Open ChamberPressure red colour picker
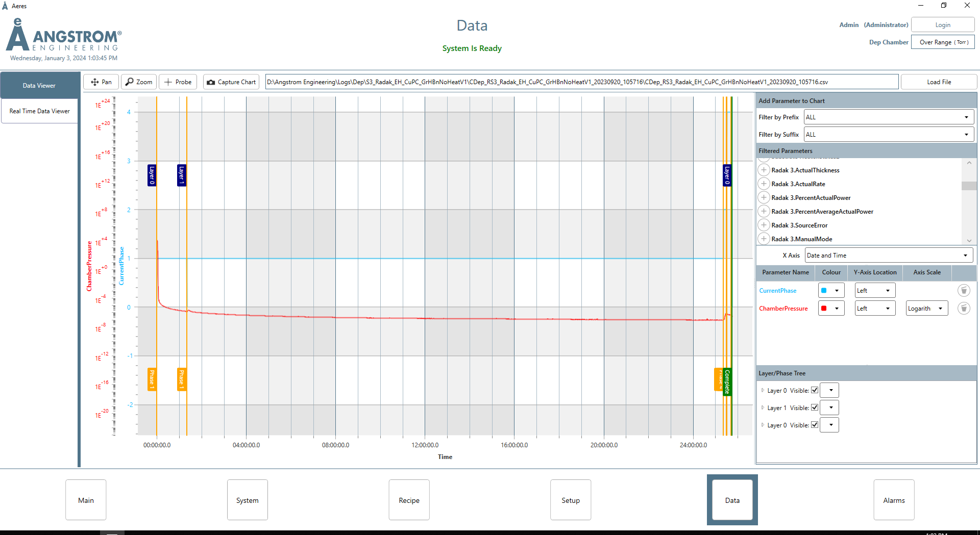 pyautogui.click(x=830, y=309)
